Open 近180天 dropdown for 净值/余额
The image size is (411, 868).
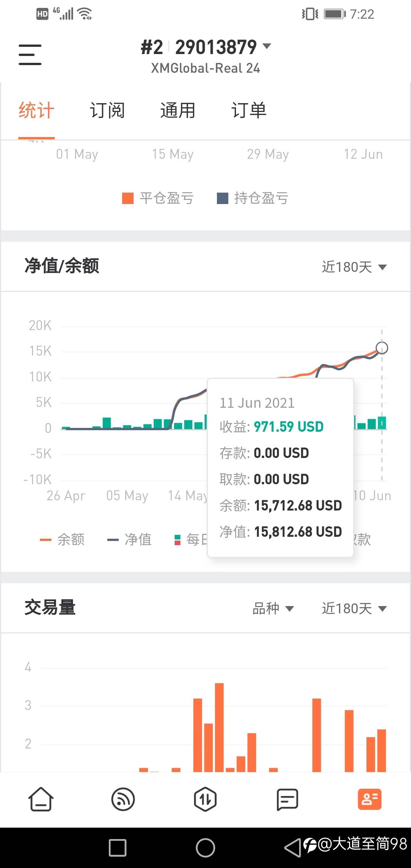[x=354, y=267]
